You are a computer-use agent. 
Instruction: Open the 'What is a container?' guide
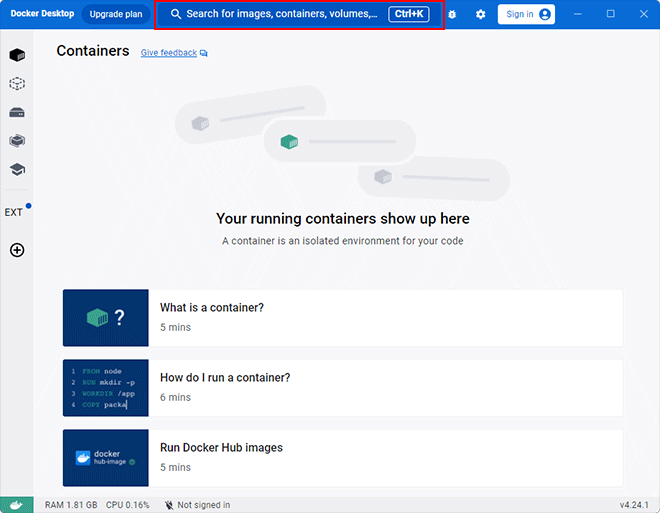[x=343, y=318]
